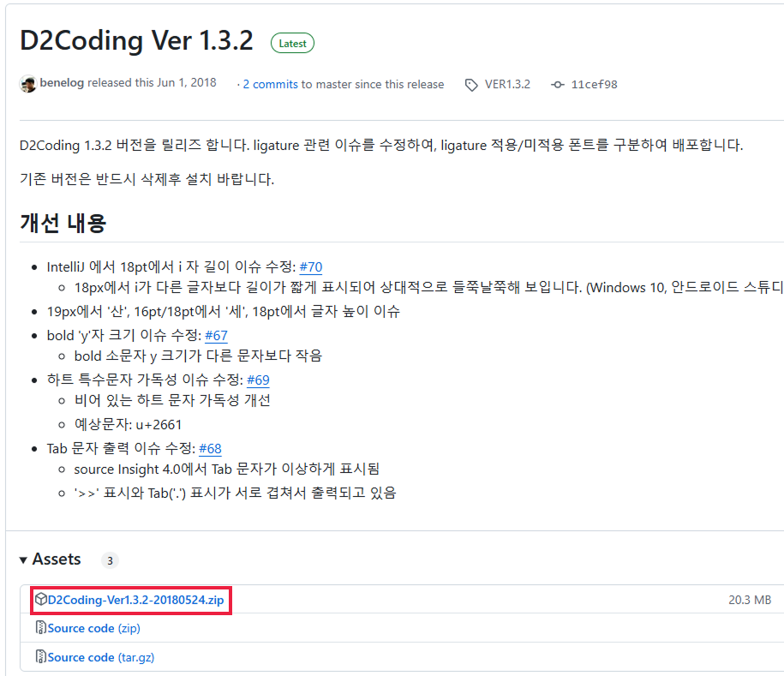Image resolution: width=784 pixels, height=676 pixels.
Task: Collapse the Assets section triangle
Action: [23, 559]
